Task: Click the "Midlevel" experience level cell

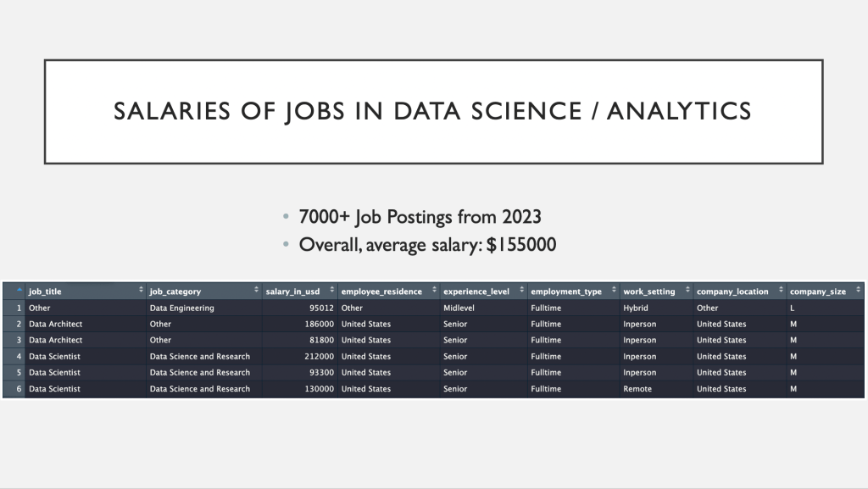Action: pyautogui.click(x=459, y=308)
